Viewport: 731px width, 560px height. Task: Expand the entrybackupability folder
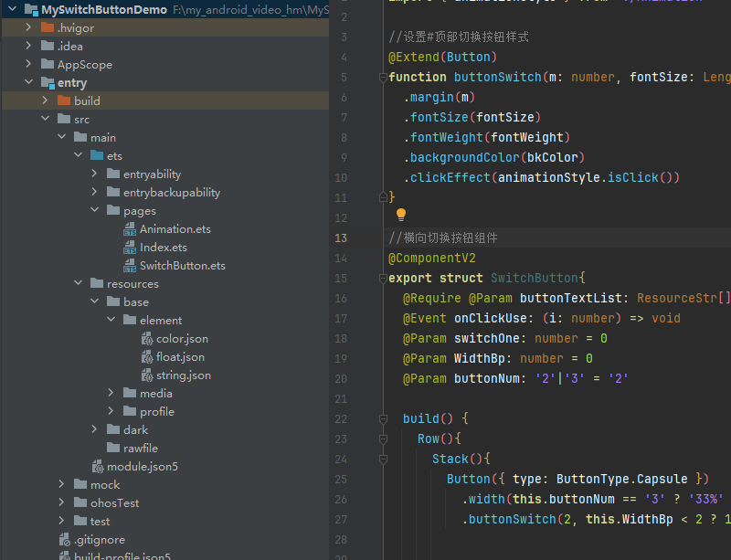click(94, 191)
